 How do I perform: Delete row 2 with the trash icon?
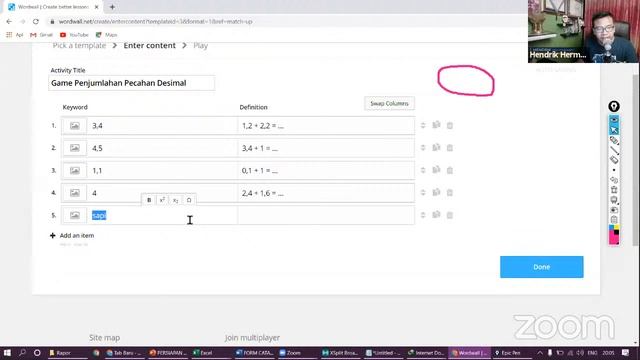point(450,148)
